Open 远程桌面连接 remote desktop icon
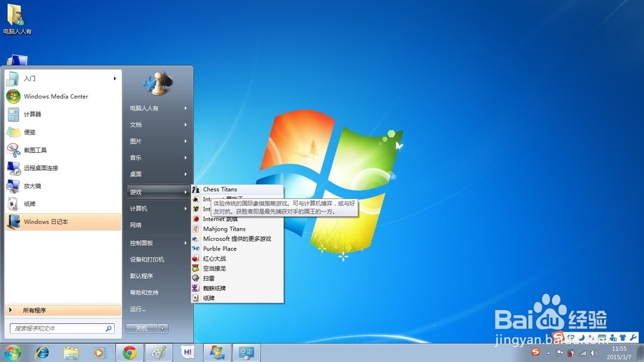 point(13,168)
